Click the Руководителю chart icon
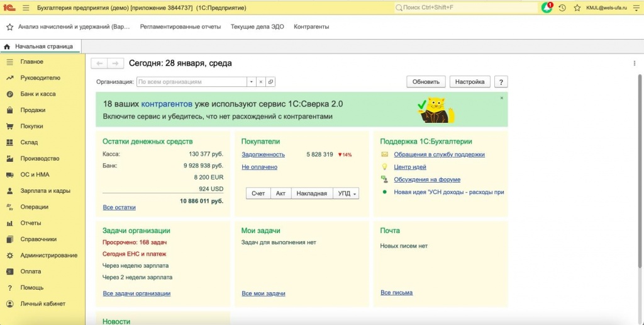 click(x=10, y=77)
